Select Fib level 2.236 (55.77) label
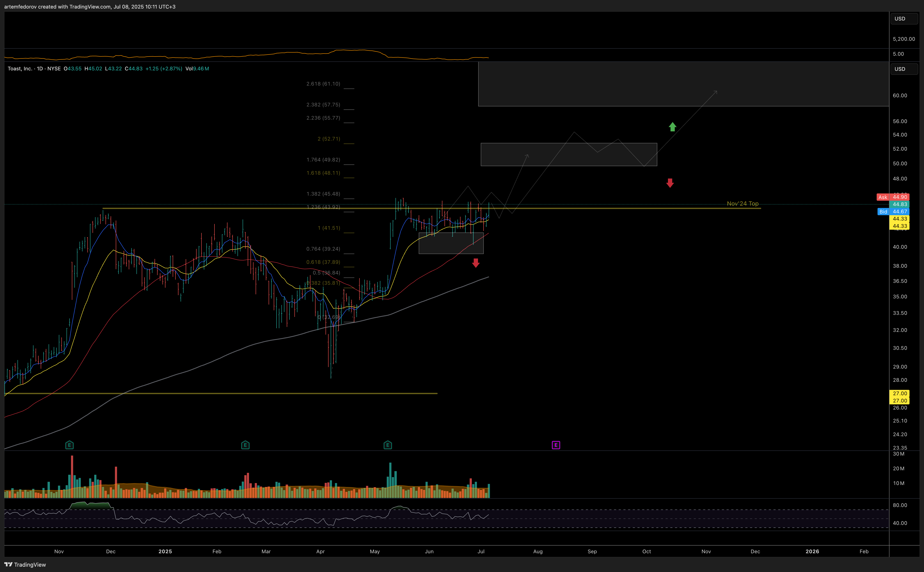Image resolution: width=924 pixels, height=572 pixels. 323,118
